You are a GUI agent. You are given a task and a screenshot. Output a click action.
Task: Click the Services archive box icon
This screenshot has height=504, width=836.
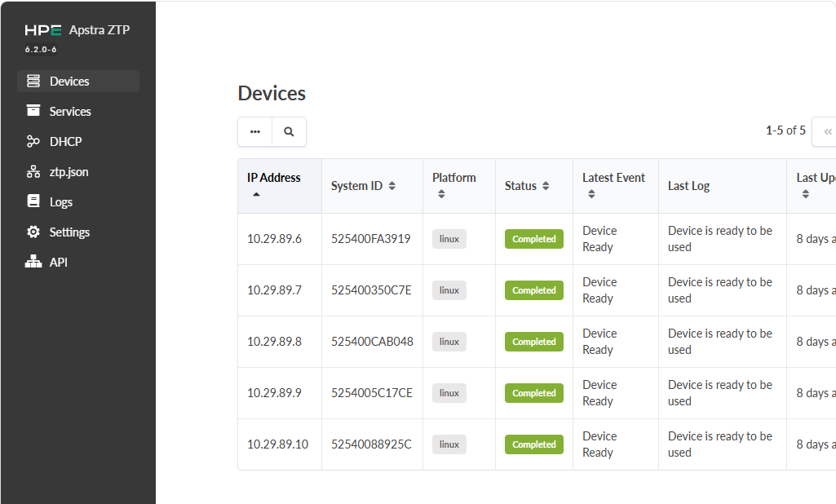pyautogui.click(x=33, y=110)
